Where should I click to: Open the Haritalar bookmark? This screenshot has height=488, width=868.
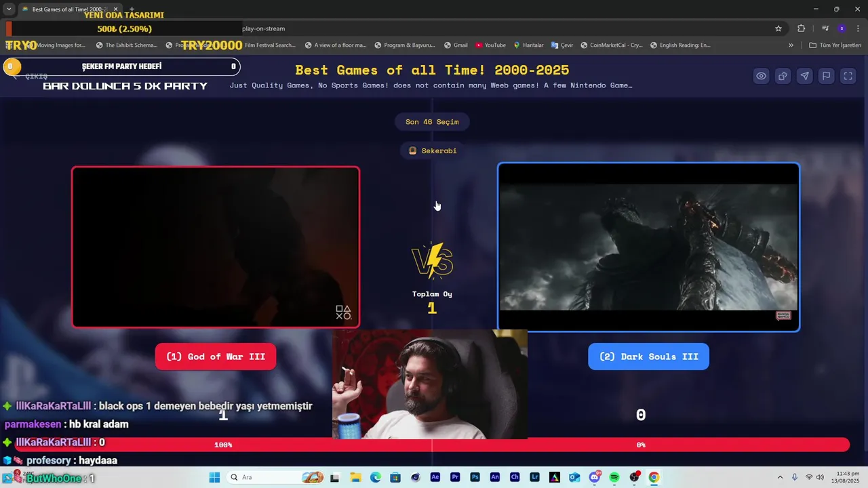pyautogui.click(x=528, y=45)
